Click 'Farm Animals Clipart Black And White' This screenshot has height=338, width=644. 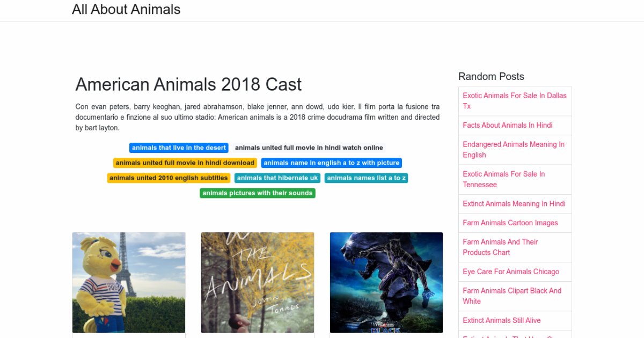click(x=512, y=296)
